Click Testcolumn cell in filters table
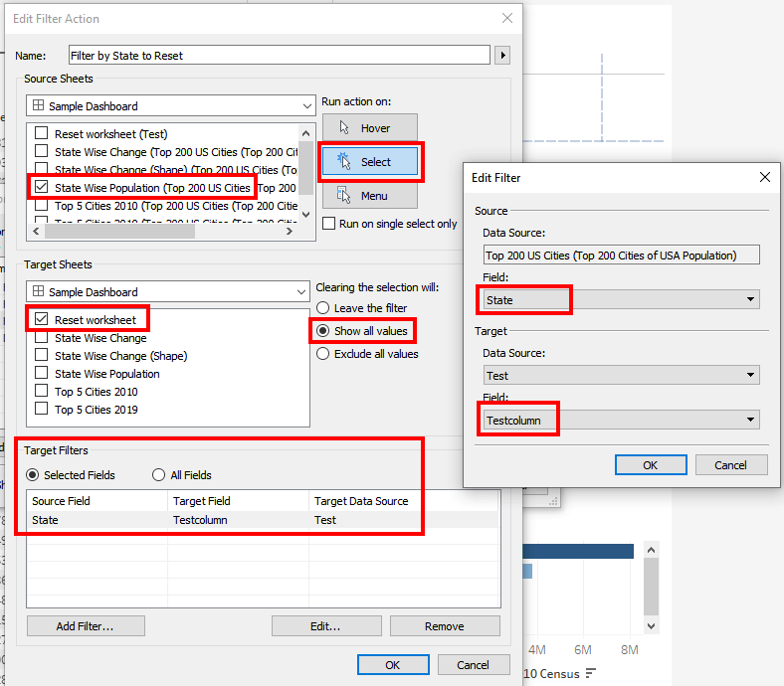 click(x=200, y=520)
